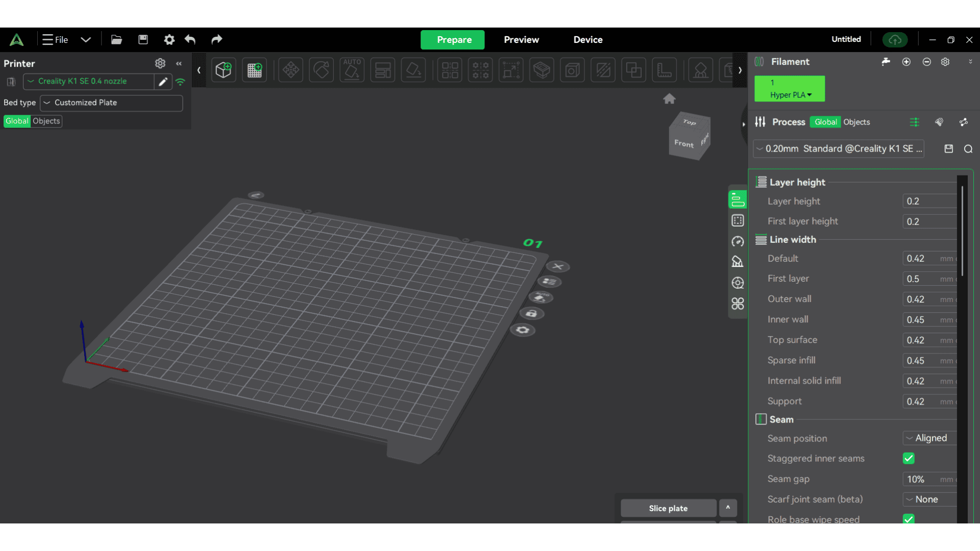The width and height of the screenshot is (980, 551).
Task: Click the Add model cube icon
Action: (224, 70)
